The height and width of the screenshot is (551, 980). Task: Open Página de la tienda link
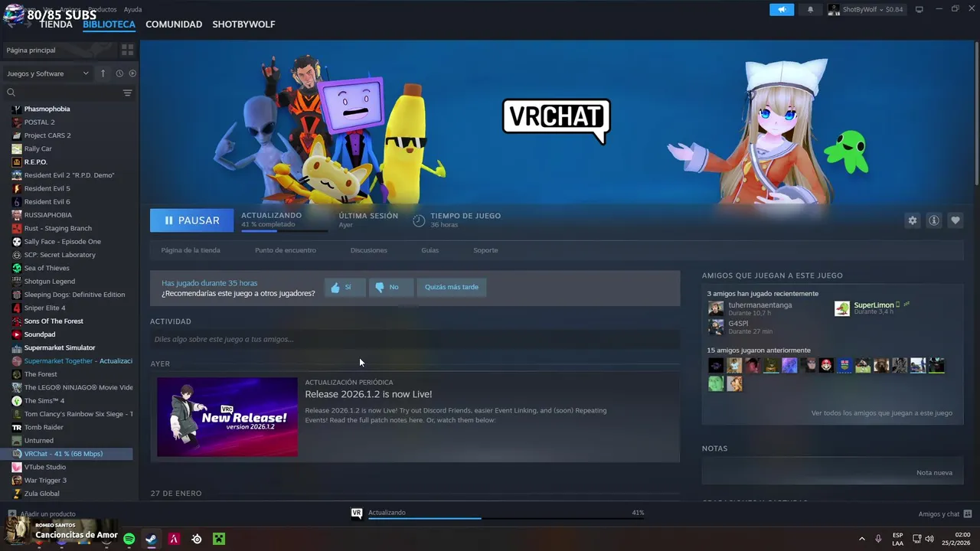(x=191, y=250)
